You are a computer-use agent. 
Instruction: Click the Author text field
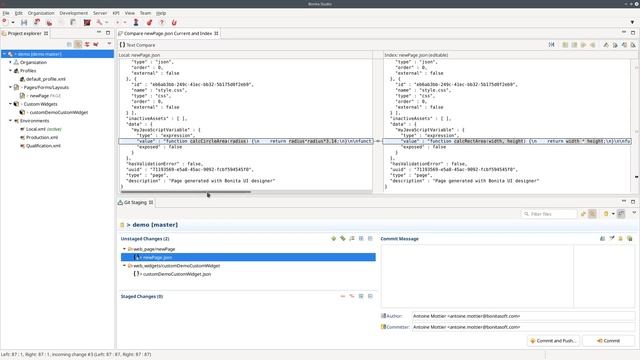[x=523, y=316]
